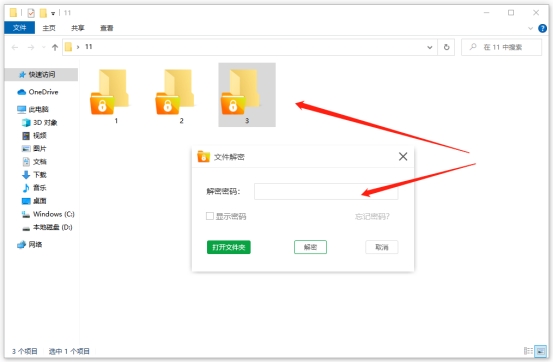Image resolution: width=554 pixels, height=362 pixels.
Task: Click the 打开文件夹 button
Action: (229, 247)
